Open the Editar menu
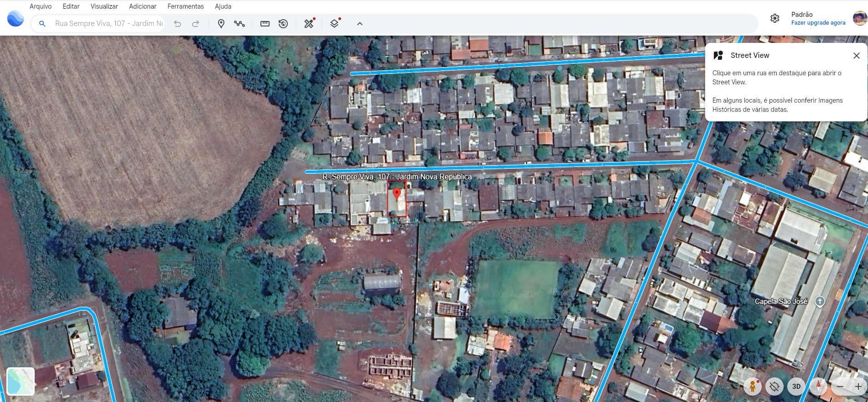Image resolution: width=868 pixels, height=402 pixels. point(71,6)
